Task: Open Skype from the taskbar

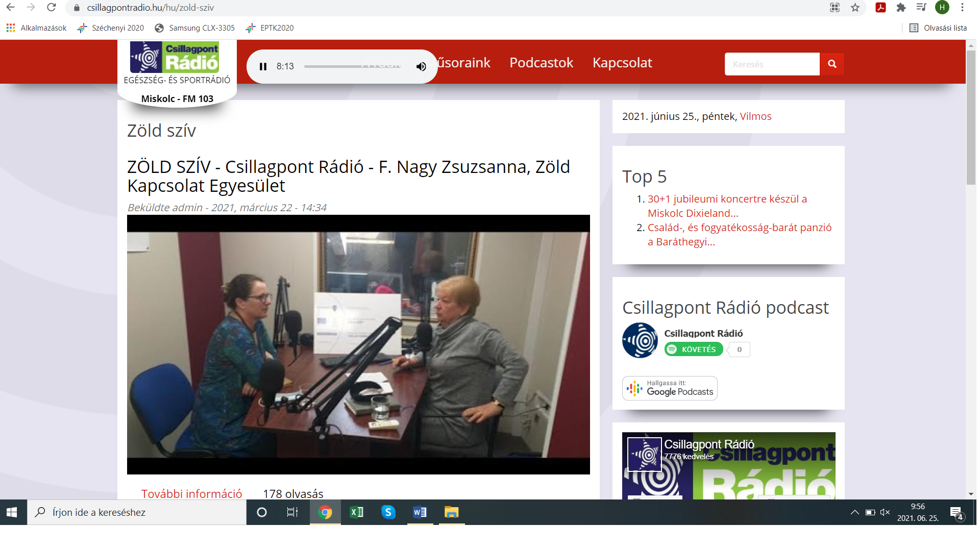Action: pyautogui.click(x=388, y=512)
